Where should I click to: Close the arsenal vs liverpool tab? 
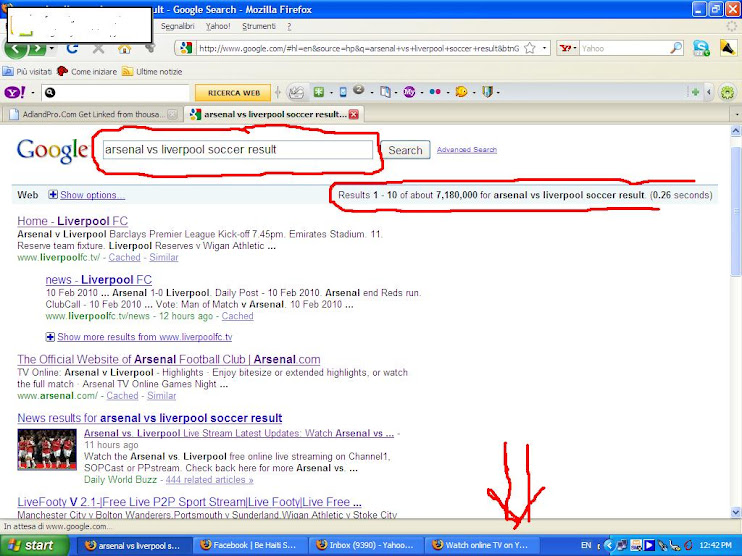(x=353, y=114)
